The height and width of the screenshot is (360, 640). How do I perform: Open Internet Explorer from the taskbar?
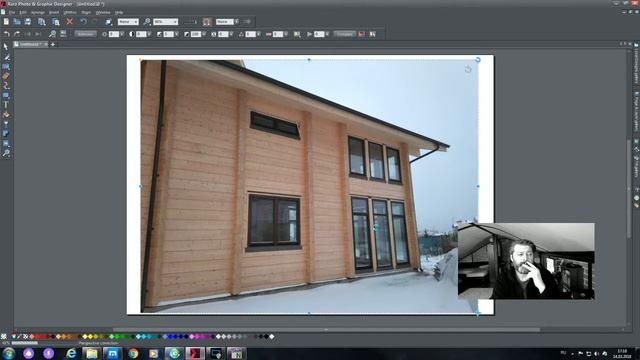pyautogui.click(x=71, y=353)
